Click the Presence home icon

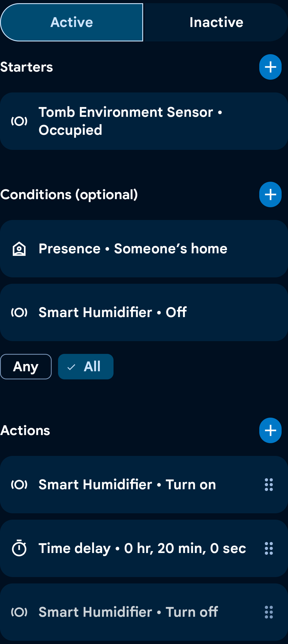pyautogui.click(x=19, y=249)
